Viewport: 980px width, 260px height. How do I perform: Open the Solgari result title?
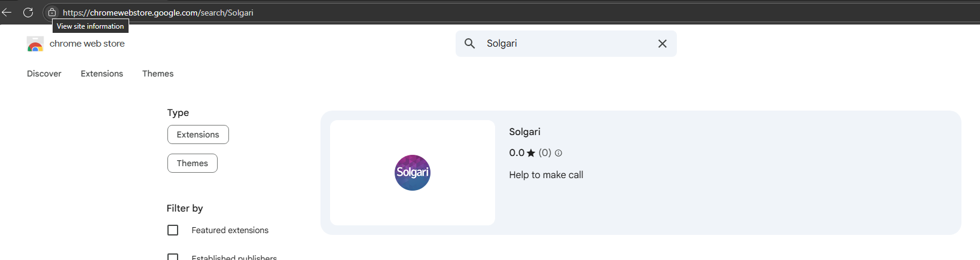(524, 132)
